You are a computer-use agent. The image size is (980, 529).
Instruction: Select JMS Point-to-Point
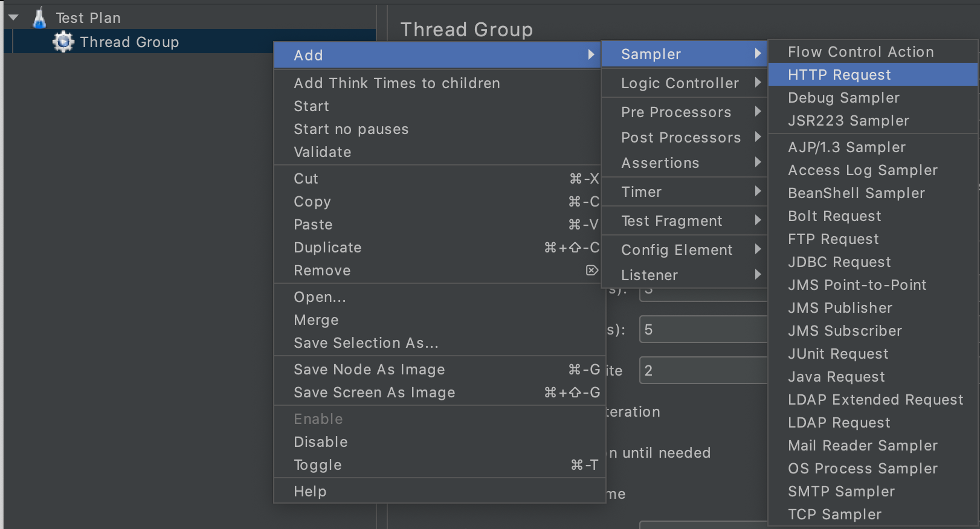[x=873, y=284]
